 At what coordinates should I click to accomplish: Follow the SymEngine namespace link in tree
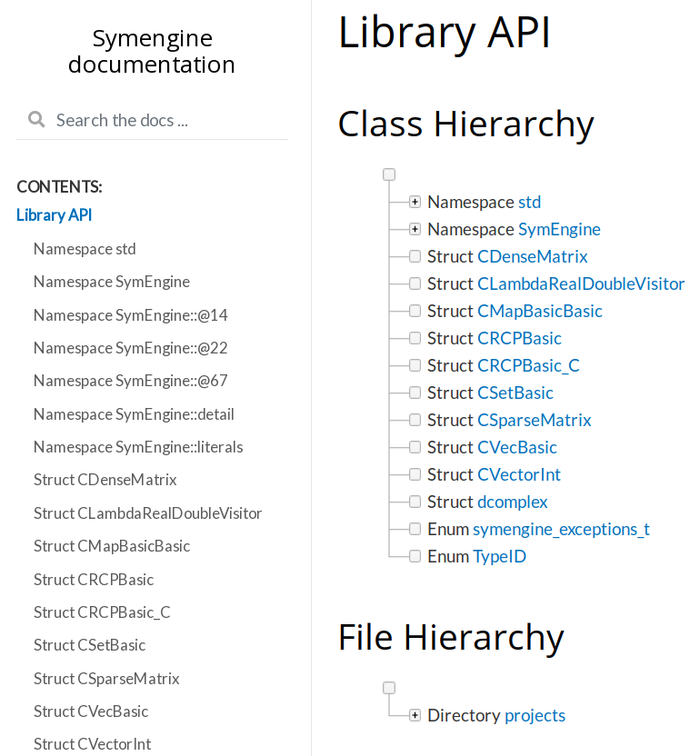click(x=559, y=230)
